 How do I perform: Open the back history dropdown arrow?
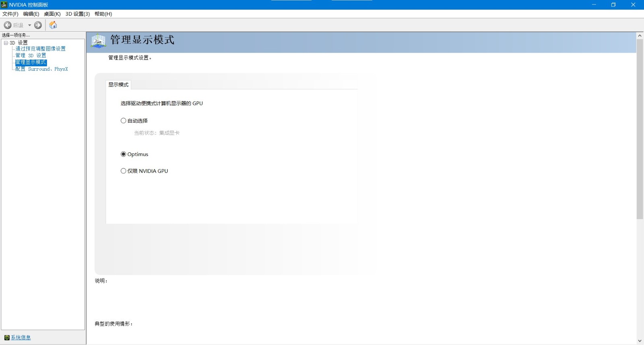[29, 25]
